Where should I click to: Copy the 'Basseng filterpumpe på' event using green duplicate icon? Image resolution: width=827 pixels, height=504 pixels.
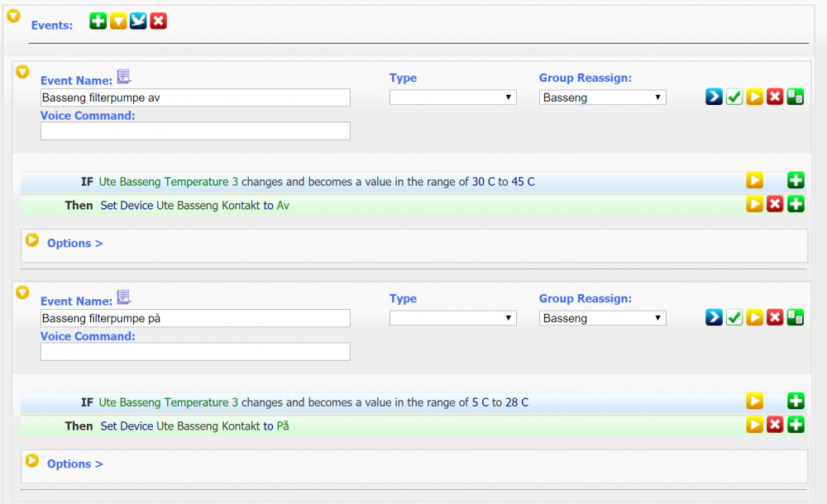pyautogui.click(x=795, y=317)
